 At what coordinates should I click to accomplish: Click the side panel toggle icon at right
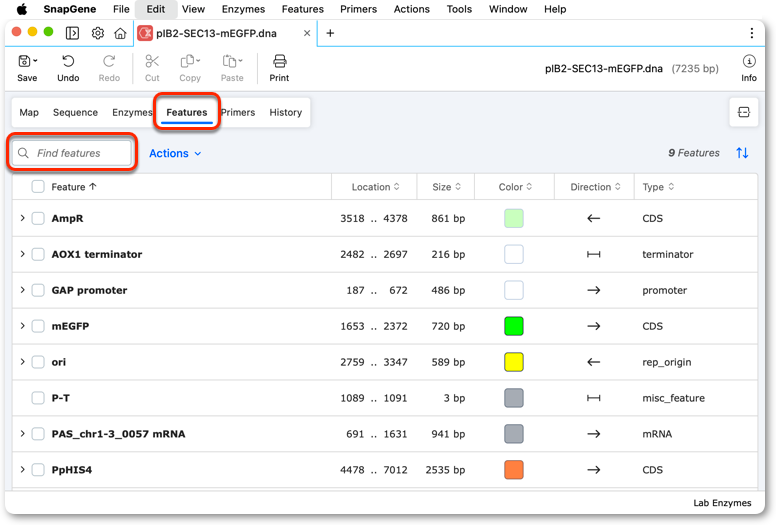[x=744, y=112]
